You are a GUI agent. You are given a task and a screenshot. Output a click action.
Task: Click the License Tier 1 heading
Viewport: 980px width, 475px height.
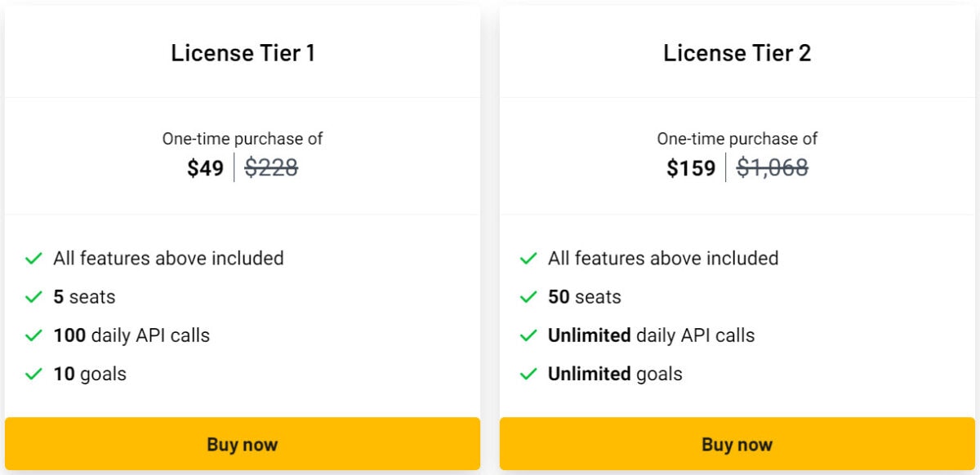[243, 52]
